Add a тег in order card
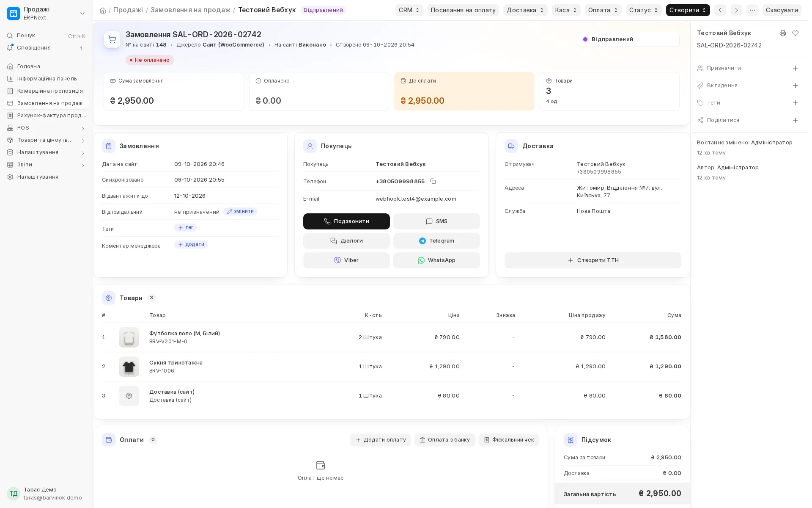 (186, 228)
